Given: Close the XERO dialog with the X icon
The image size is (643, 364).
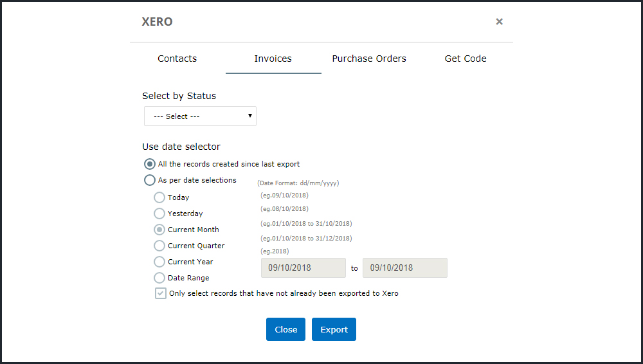Looking at the screenshot, I should point(499,22).
